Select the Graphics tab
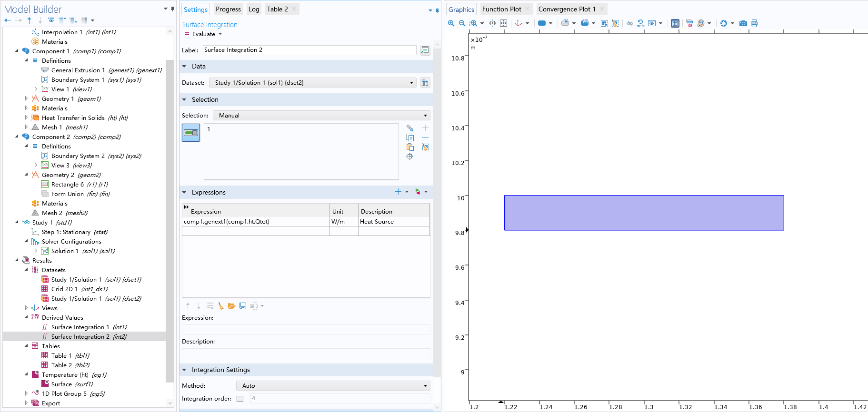The height and width of the screenshot is (412, 868). (x=461, y=10)
